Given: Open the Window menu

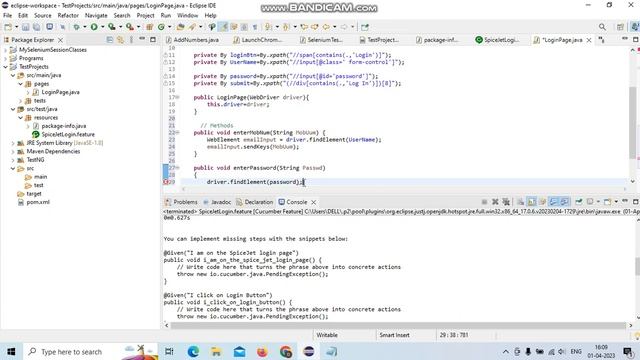Looking at the screenshot, I should click(187, 16).
